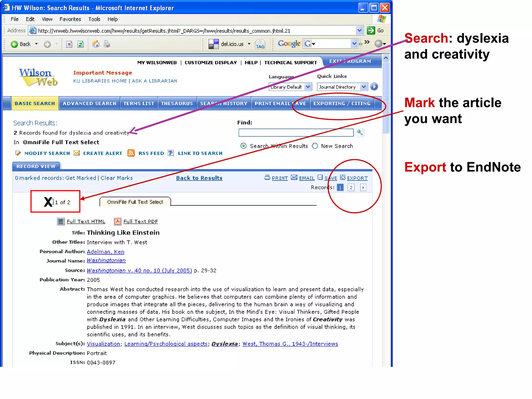
Task: Click the next records arrow icon
Action: [x=363, y=187]
